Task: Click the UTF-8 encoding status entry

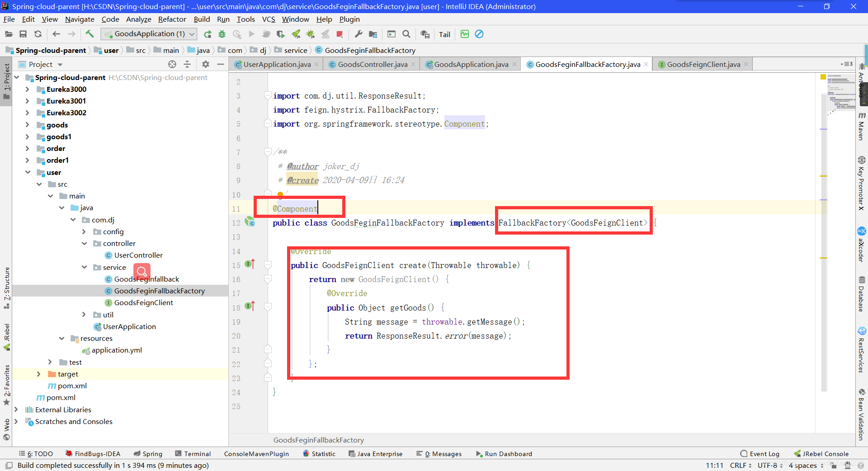Action: [770, 465]
